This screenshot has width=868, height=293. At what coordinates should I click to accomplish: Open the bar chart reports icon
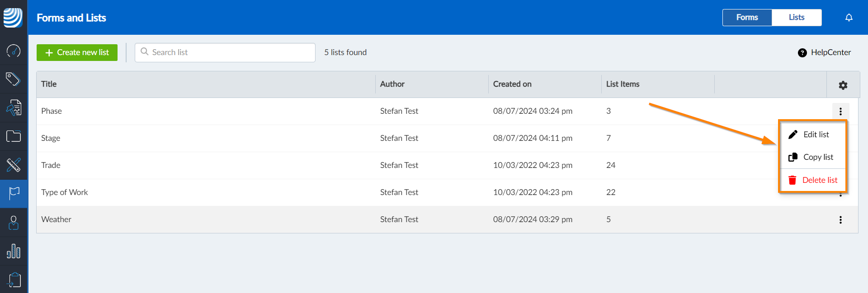pos(14,251)
